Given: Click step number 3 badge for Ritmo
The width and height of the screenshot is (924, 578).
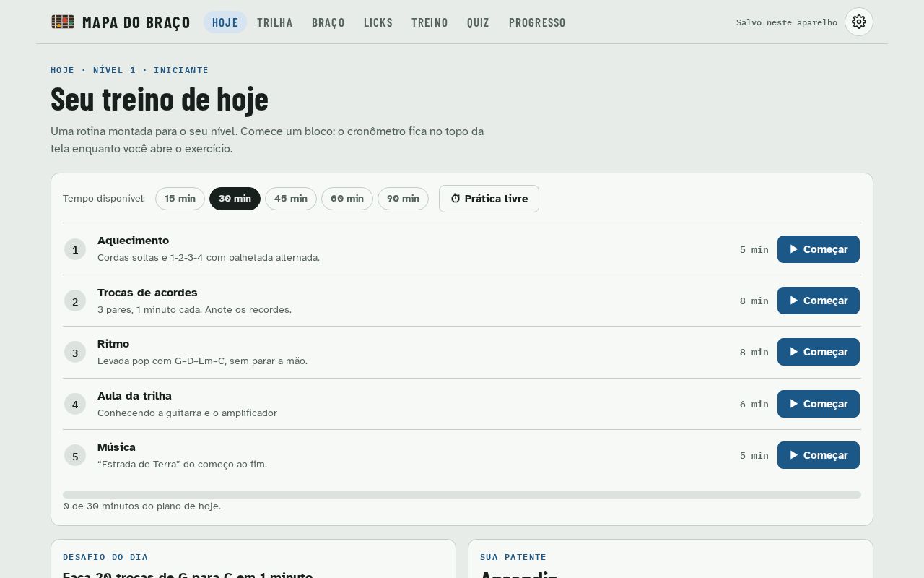Looking at the screenshot, I should click(x=75, y=353).
